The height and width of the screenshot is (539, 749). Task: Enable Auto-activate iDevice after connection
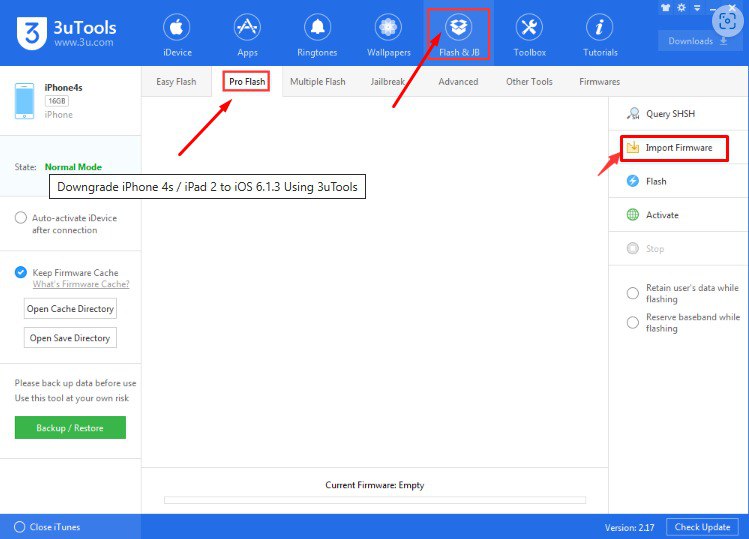click(21, 218)
